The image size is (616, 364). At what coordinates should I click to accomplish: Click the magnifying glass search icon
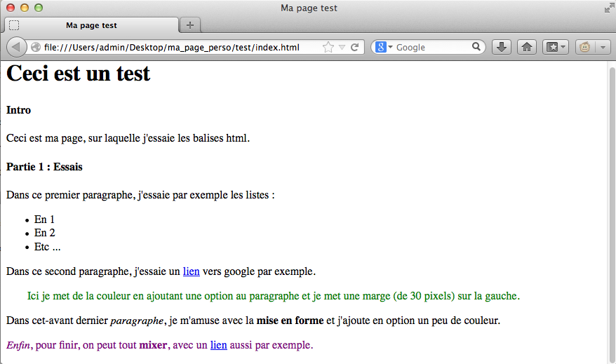click(476, 47)
